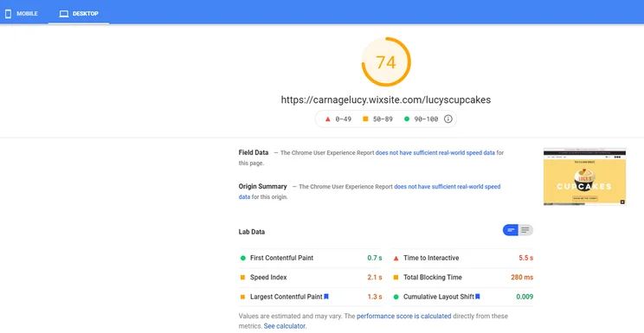Click the 1.3 s Largest Contentful Paint value
This screenshot has width=644, height=333.
point(375,297)
